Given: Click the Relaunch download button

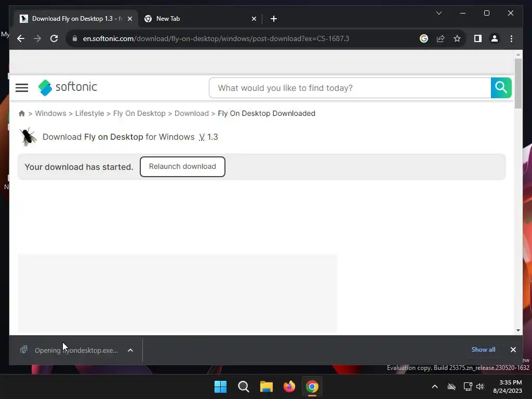Looking at the screenshot, I should 182,167.
